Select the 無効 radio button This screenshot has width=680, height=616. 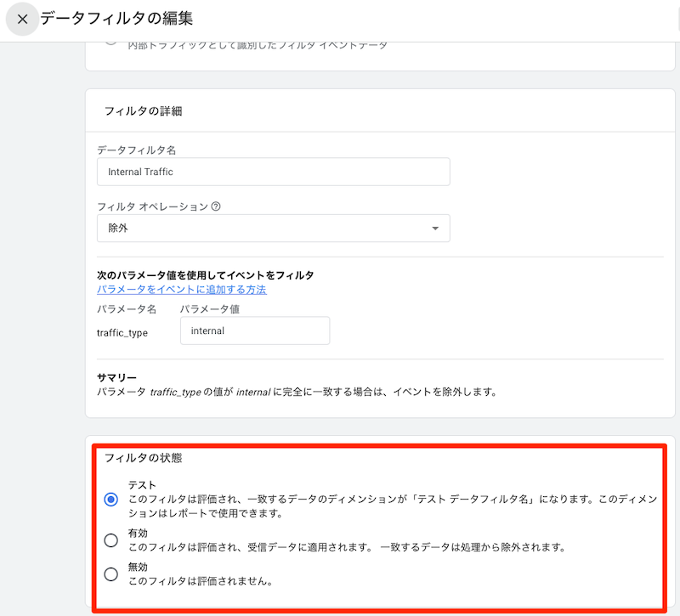[110, 574]
